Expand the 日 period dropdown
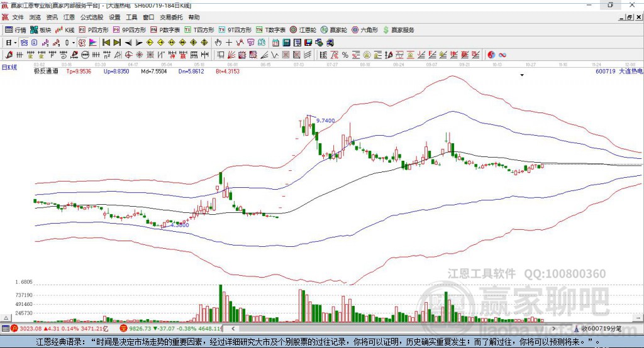 coord(15,43)
